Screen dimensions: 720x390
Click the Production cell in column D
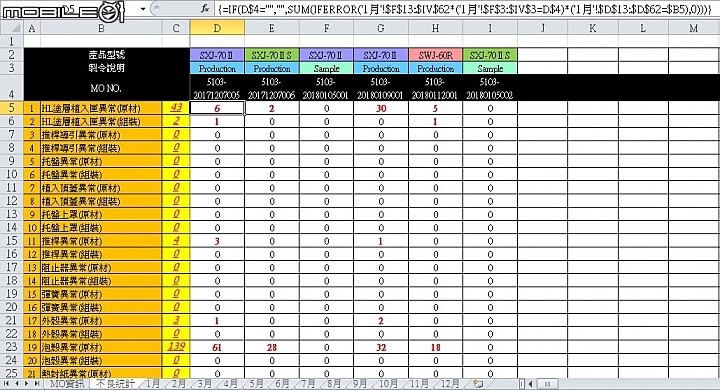click(x=217, y=68)
